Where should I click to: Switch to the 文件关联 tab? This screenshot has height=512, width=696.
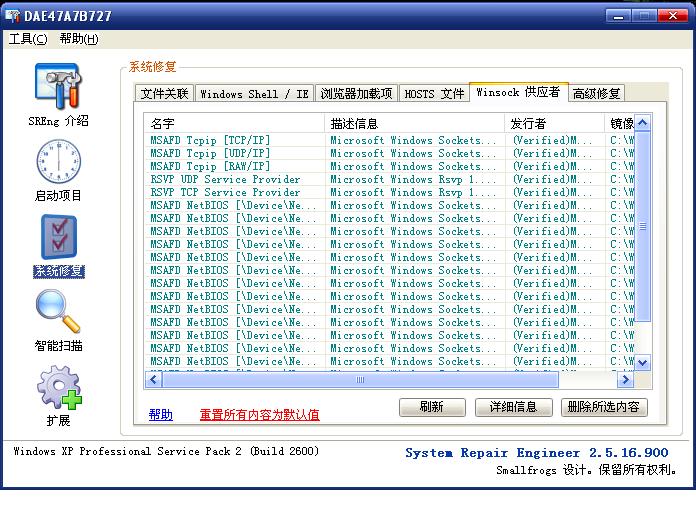pos(164,94)
